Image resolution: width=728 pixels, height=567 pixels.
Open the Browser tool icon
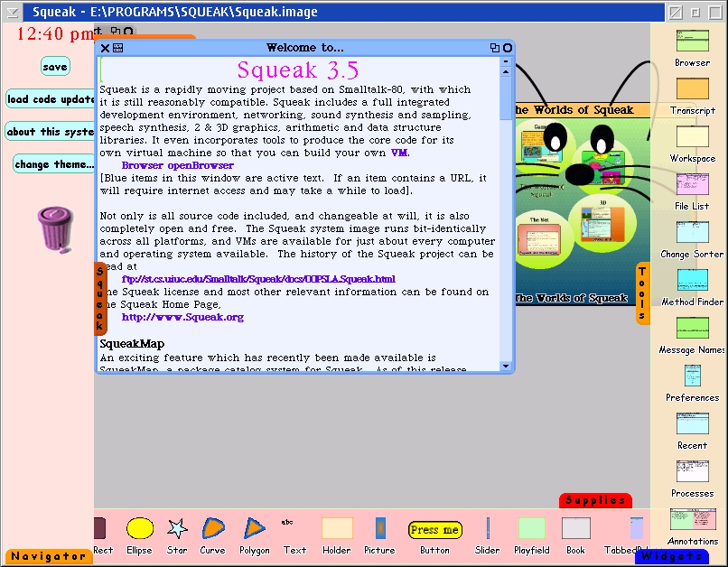(x=692, y=41)
